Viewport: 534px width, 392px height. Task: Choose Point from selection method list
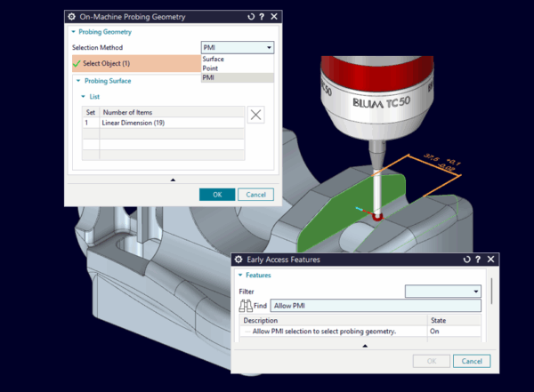(x=211, y=68)
